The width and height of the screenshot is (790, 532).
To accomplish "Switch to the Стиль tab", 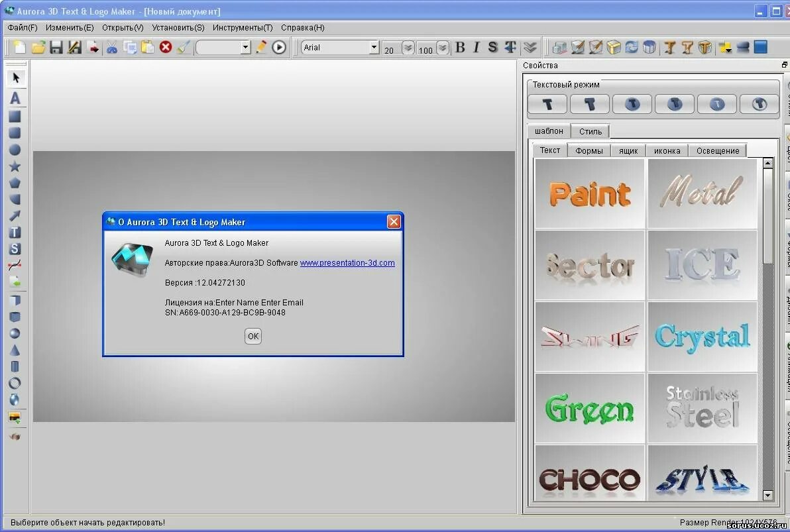I will [x=590, y=131].
